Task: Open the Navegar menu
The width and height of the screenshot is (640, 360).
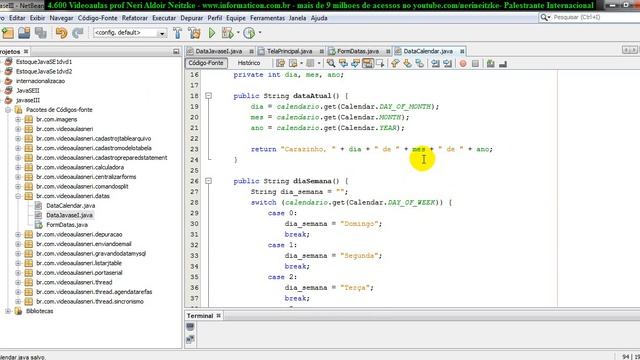Action: tap(61, 18)
